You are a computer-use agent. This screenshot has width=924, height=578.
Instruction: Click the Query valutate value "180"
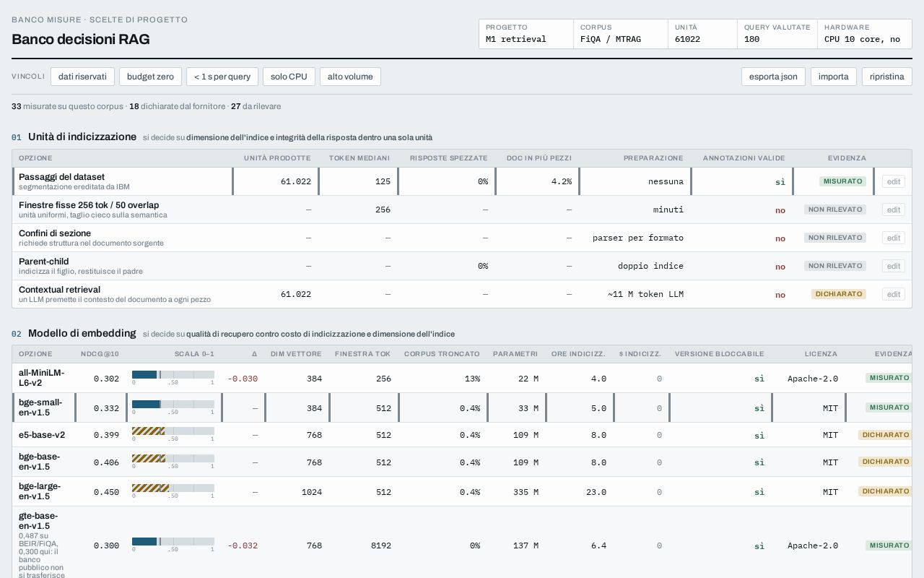[x=751, y=39]
